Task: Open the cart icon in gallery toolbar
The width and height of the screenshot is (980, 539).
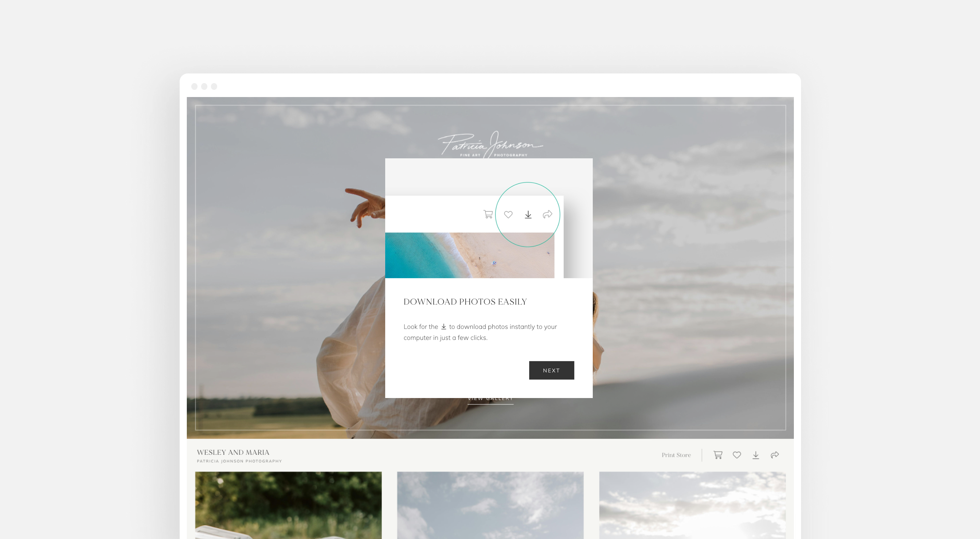Action: point(718,455)
